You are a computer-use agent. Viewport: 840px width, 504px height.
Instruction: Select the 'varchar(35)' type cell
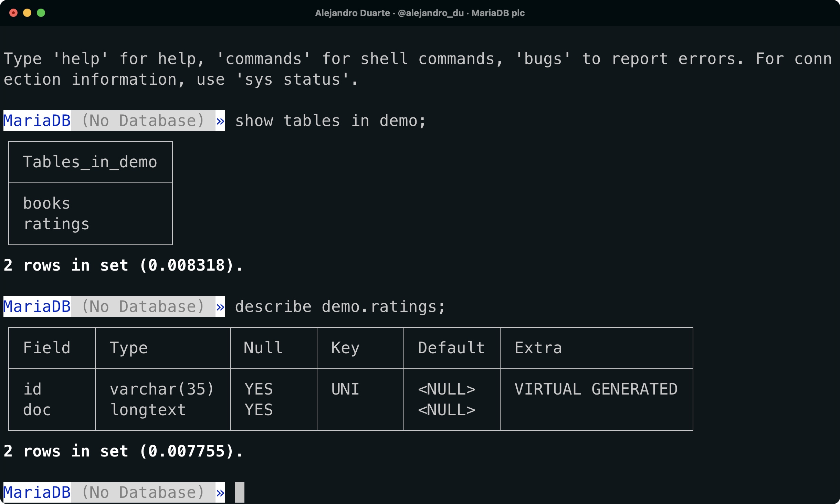pos(162,389)
